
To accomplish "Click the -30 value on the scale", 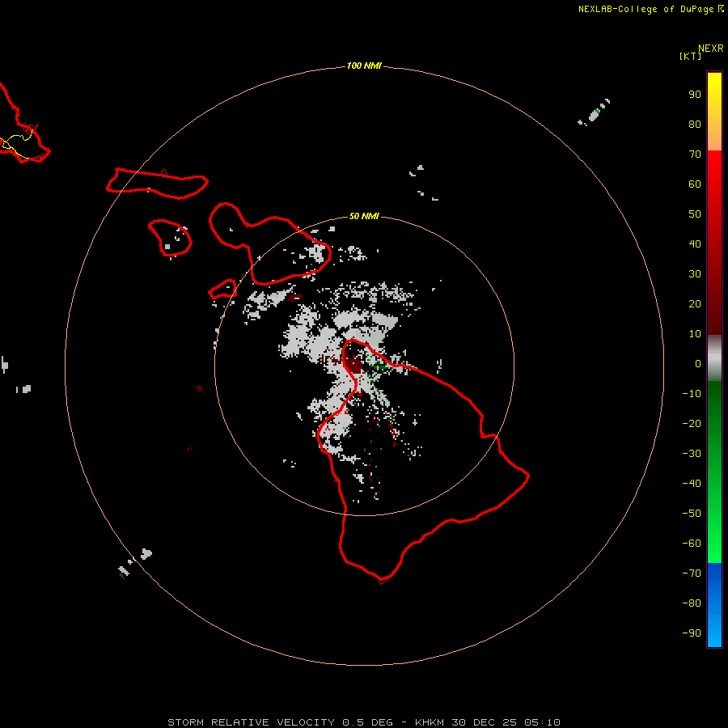I will click(x=692, y=454).
